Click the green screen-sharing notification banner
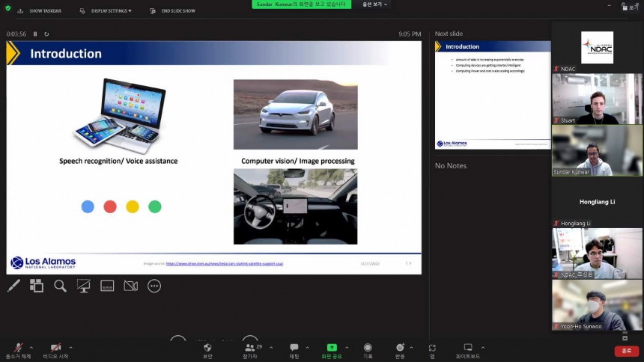 point(301,4)
